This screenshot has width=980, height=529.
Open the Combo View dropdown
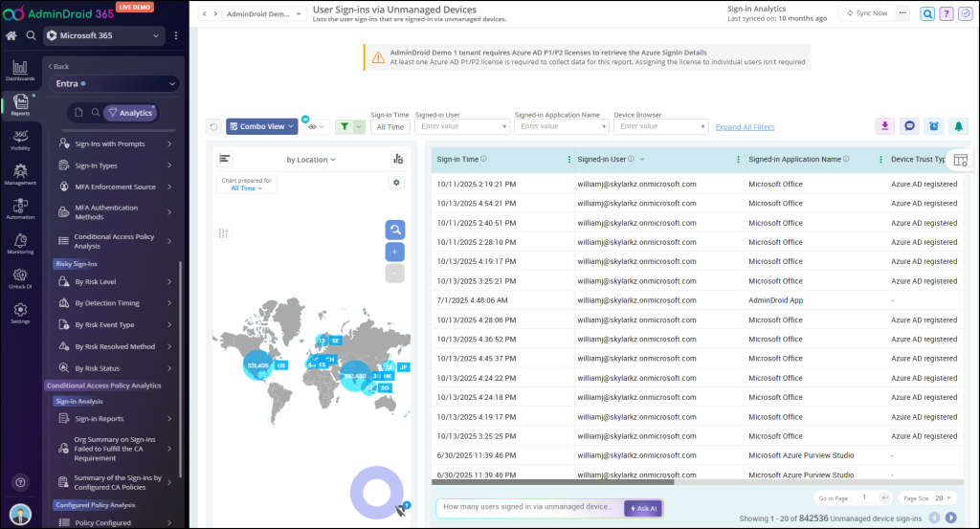pos(262,126)
